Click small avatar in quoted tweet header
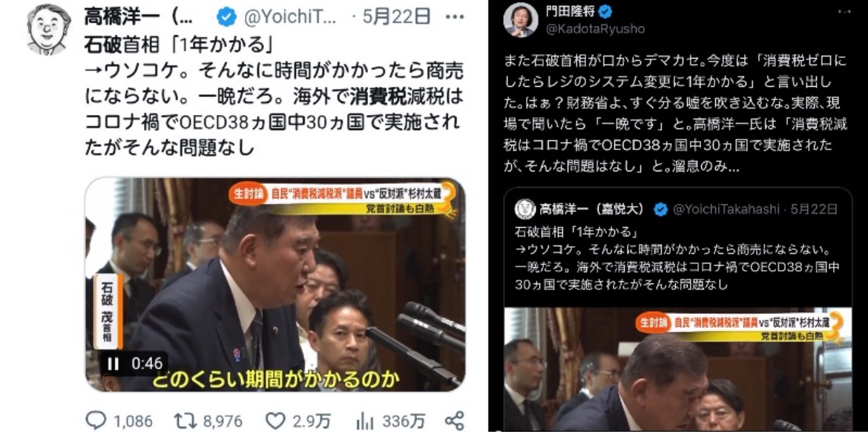This screenshot has height=440, width=868. (525, 209)
